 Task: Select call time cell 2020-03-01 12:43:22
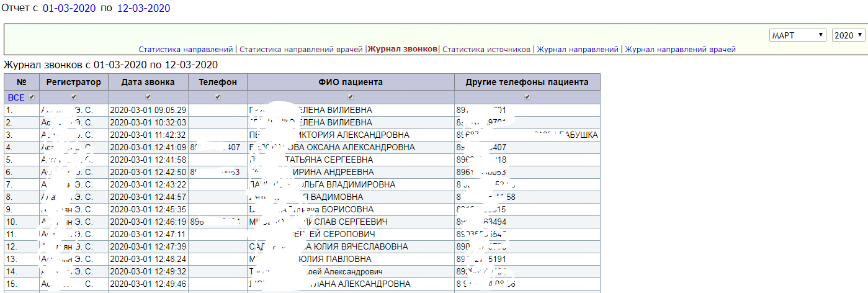click(x=148, y=184)
